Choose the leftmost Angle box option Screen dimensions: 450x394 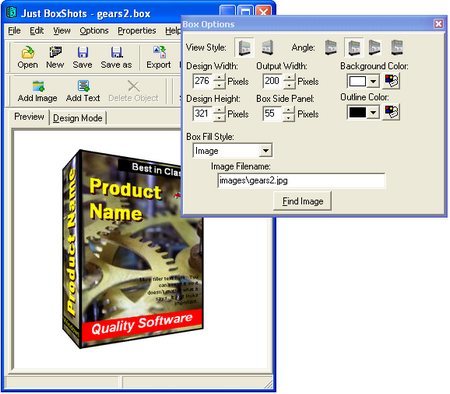tap(331, 47)
